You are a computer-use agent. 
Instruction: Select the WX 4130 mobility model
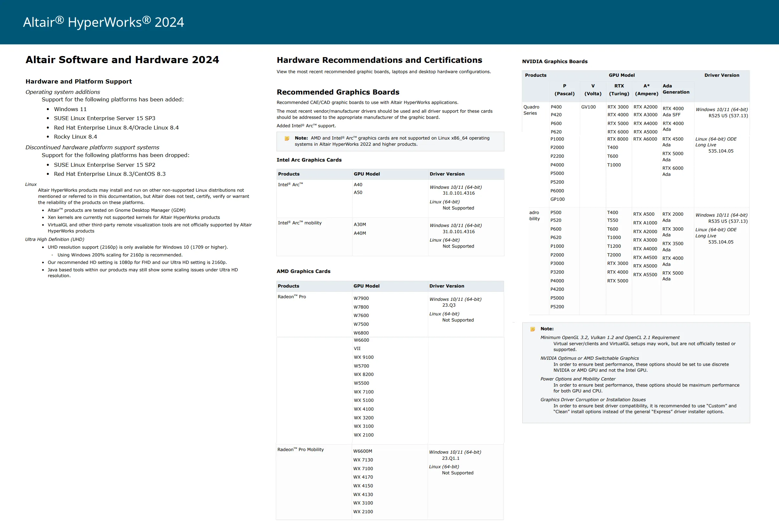[x=363, y=494]
